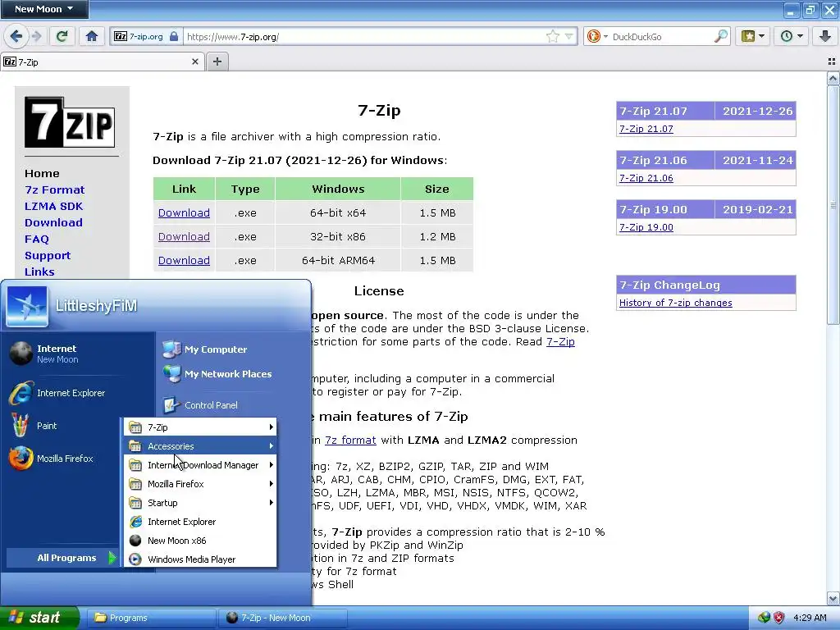Download the 64-bit x64 exe
840x630 pixels.
(x=184, y=213)
